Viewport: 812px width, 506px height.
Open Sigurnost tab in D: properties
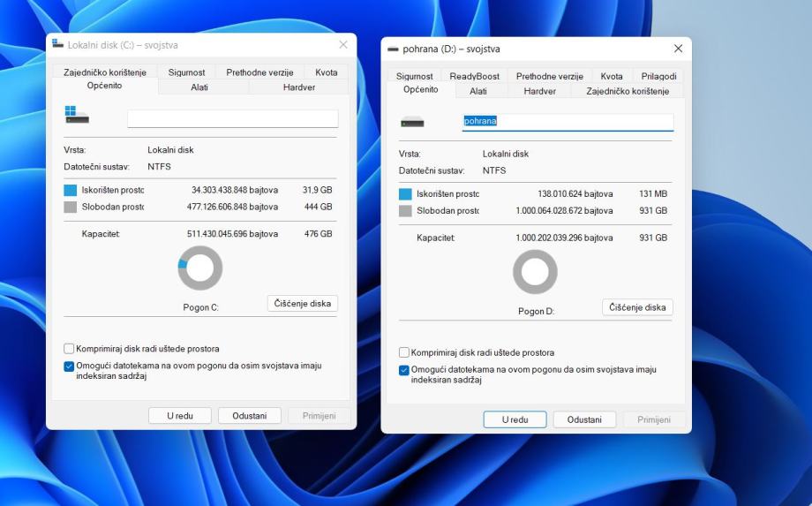tap(414, 76)
